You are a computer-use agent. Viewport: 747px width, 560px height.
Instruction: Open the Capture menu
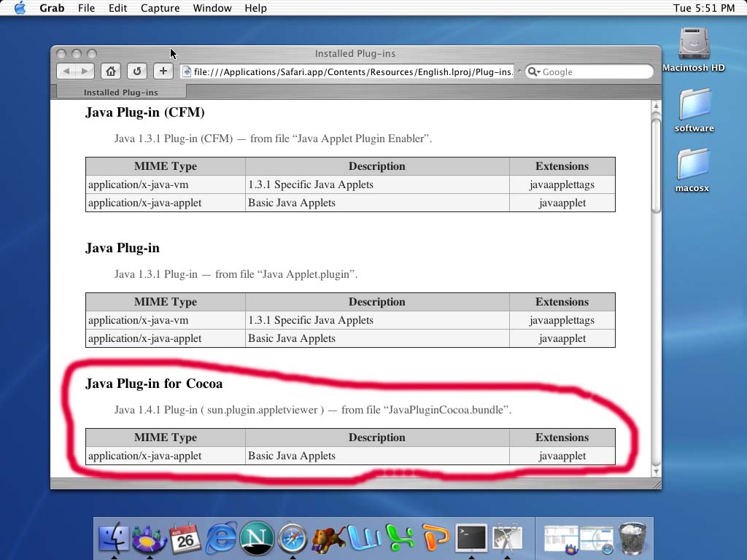tap(160, 8)
